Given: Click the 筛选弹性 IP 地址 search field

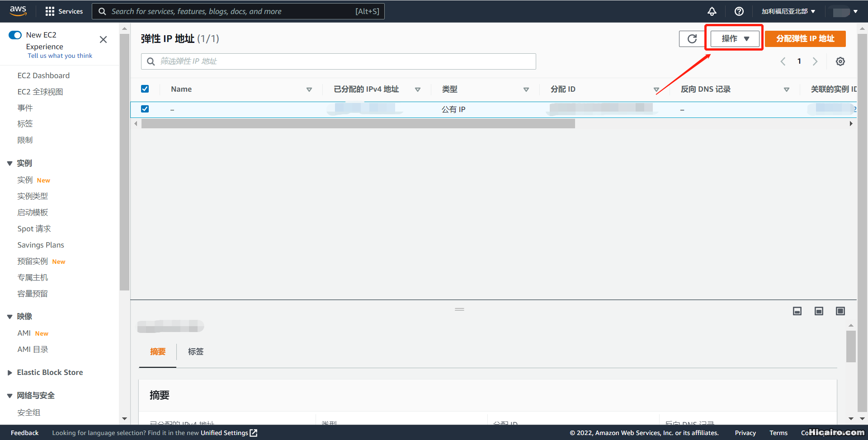Looking at the screenshot, I should click(x=338, y=61).
